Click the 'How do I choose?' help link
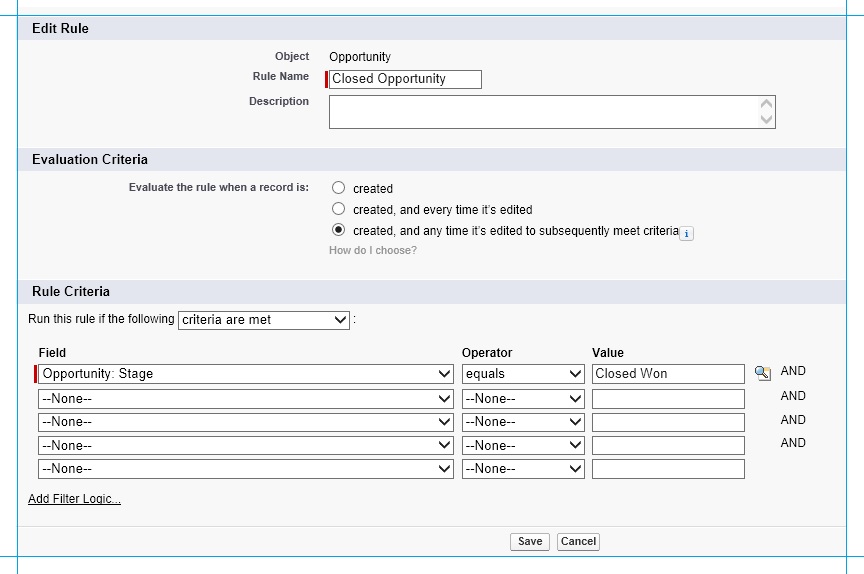The height and width of the screenshot is (574, 864). point(373,250)
